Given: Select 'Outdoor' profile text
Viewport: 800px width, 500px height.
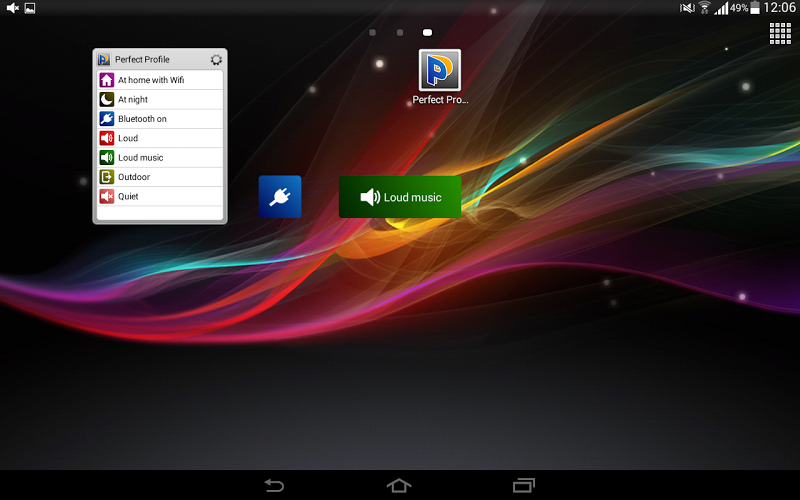Looking at the screenshot, I should 134,177.
